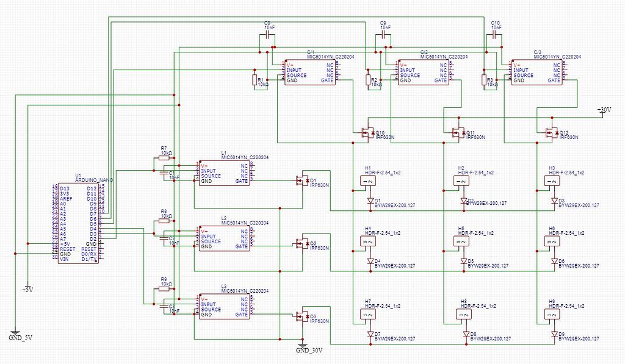This screenshot has width=625, height=364.
Task: Select capacitor C8 10nF
Action: (x=267, y=35)
